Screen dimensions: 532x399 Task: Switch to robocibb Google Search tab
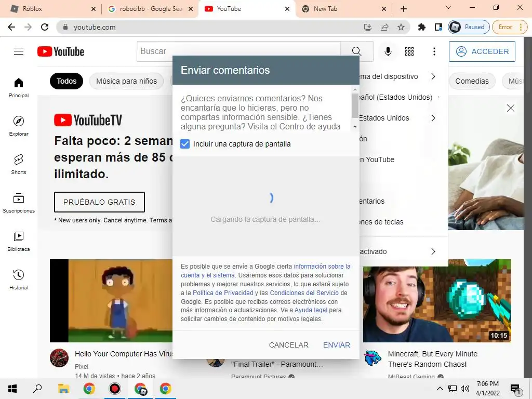point(149,9)
